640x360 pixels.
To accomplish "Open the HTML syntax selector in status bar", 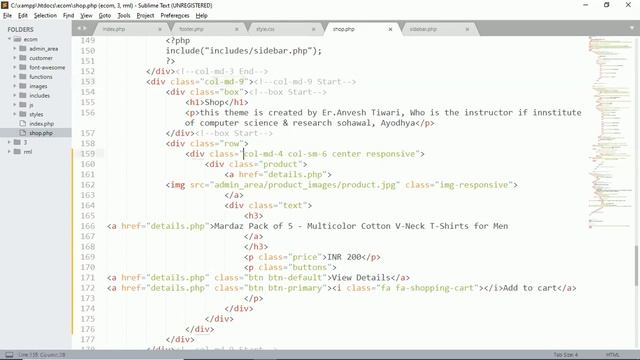I will [x=613, y=355].
